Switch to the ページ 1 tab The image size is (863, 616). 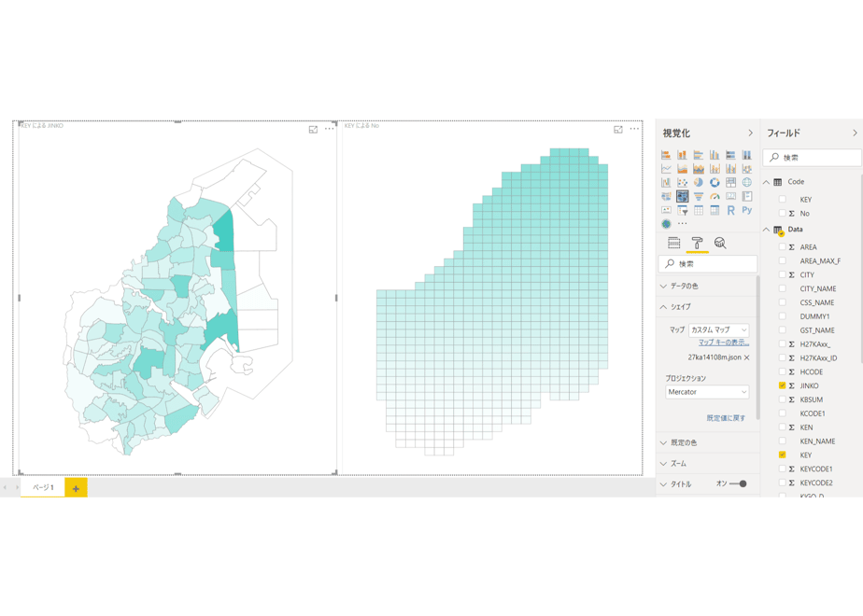[x=43, y=487]
